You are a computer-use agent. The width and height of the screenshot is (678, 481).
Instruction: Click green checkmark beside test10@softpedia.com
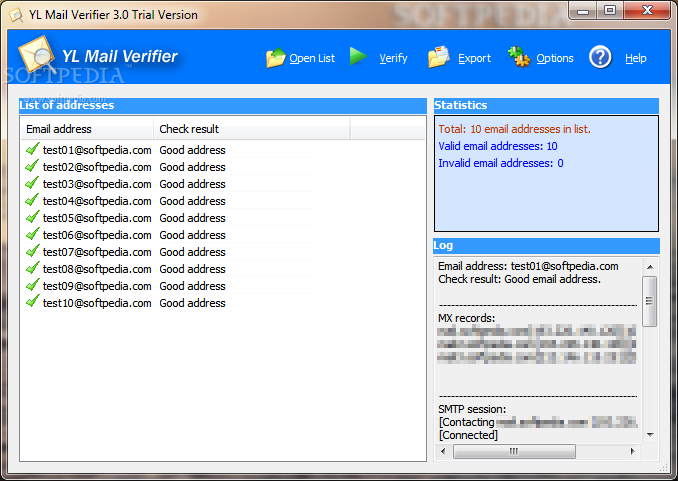(32, 302)
